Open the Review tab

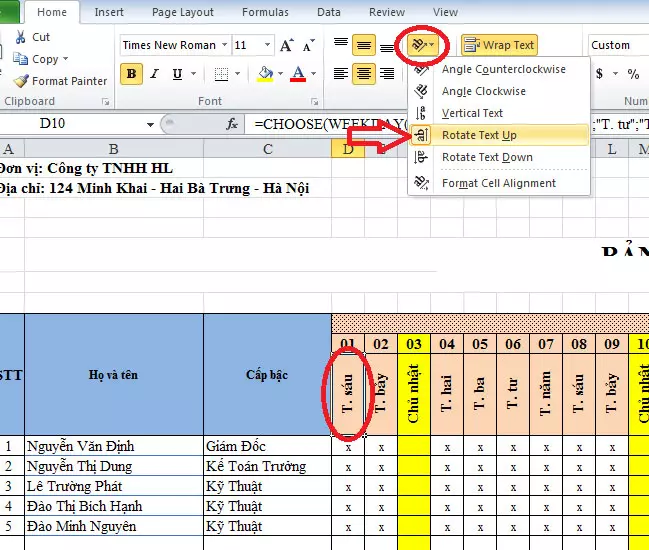387,12
